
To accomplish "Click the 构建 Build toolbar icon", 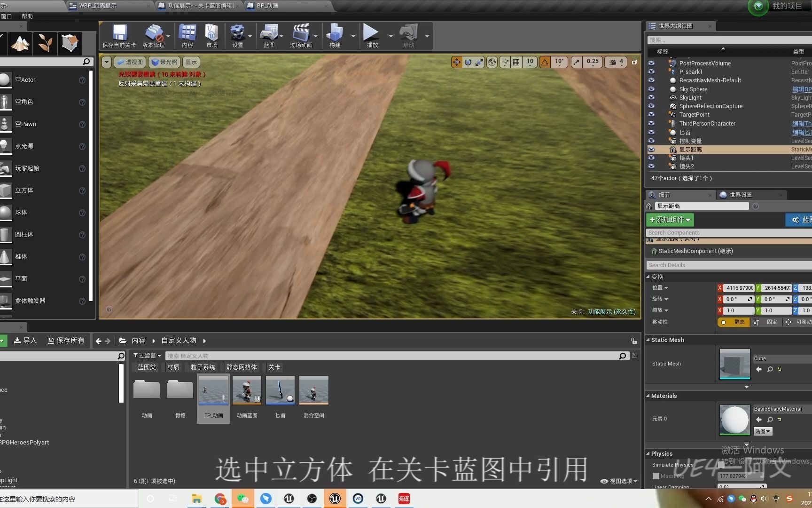I will [334, 36].
